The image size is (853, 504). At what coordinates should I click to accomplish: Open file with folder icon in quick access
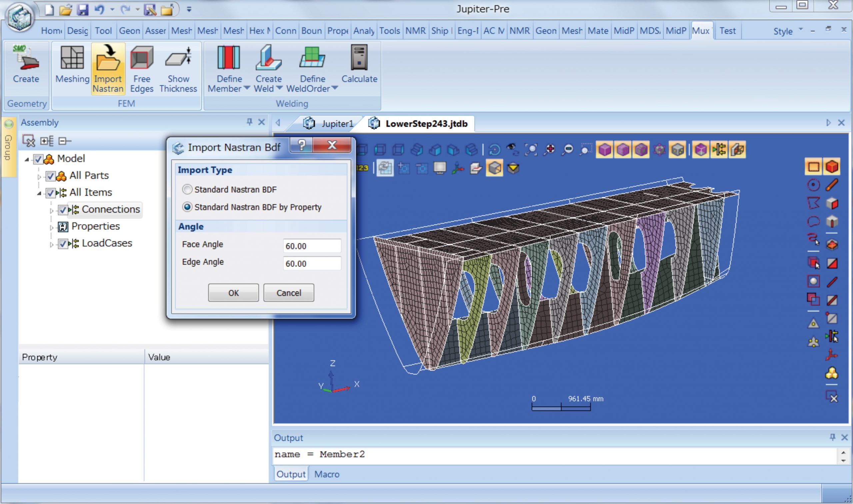(x=66, y=10)
